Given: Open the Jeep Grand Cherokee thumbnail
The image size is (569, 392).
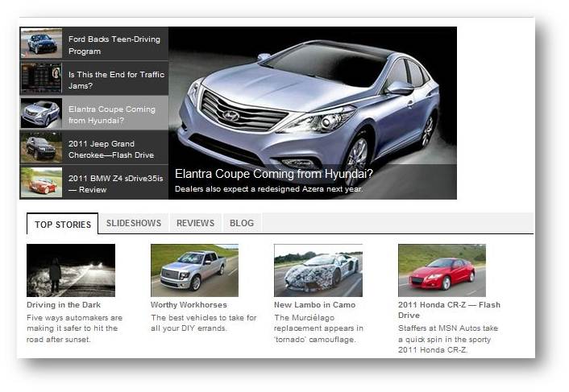Looking at the screenshot, I should (41, 147).
